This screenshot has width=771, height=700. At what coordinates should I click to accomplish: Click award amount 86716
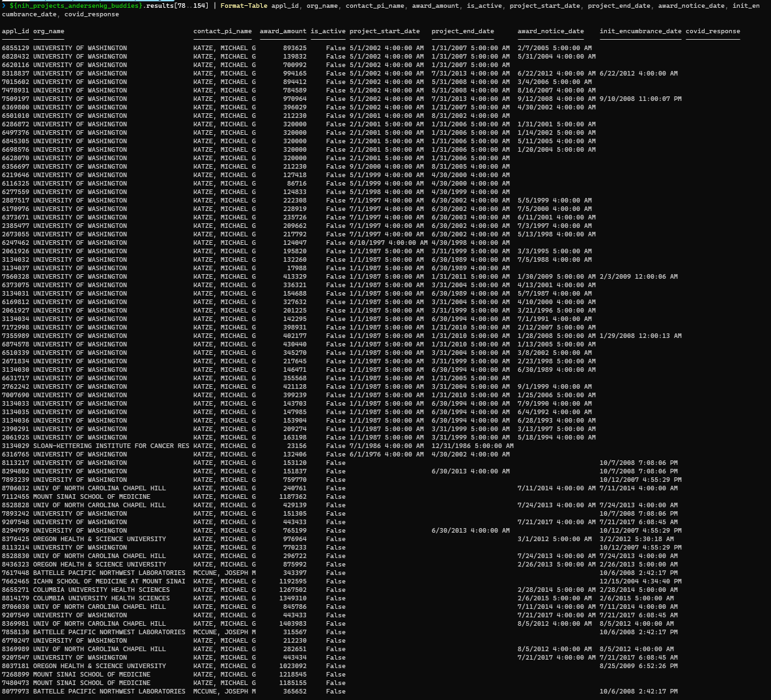296,184
